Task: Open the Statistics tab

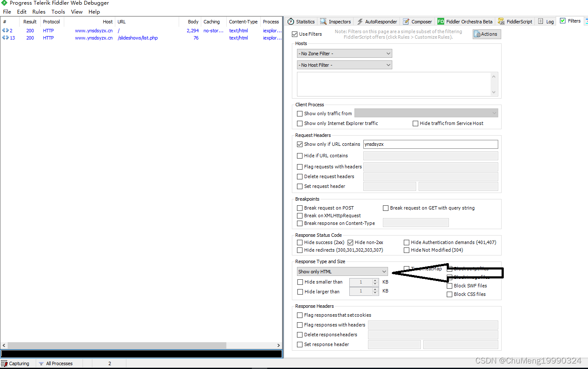Action: [301, 22]
